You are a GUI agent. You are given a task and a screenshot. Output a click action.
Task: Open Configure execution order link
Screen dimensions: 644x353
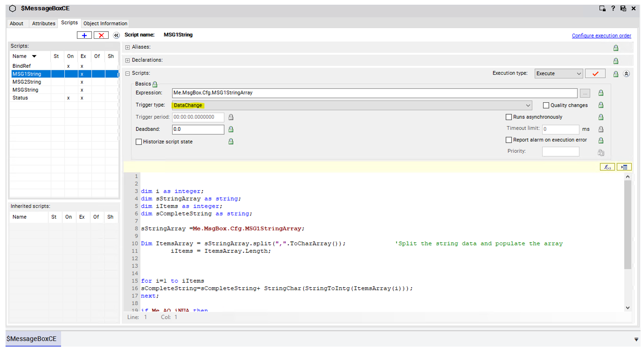point(601,36)
